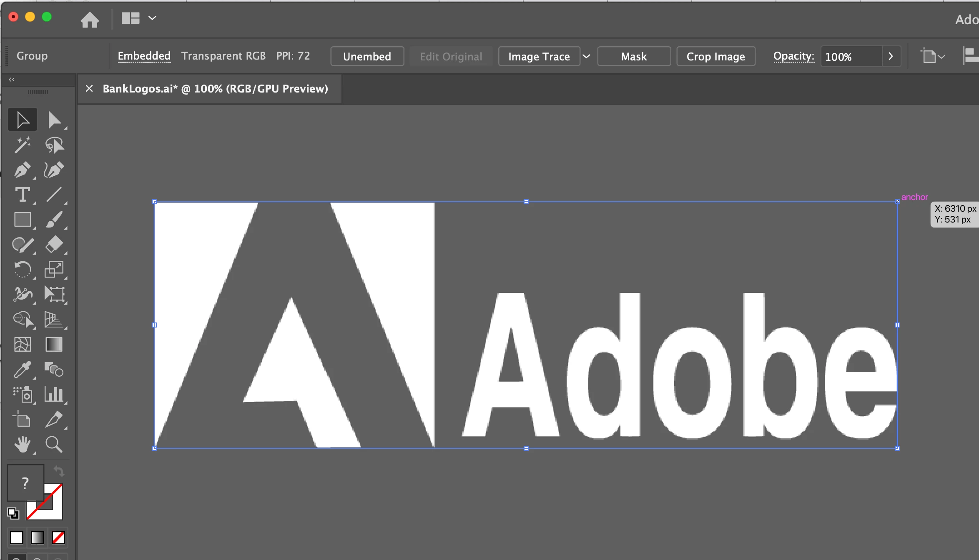This screenshot has width=979, height=560.
Task: Click the Crop Image button
Action: pyautogui.click(x=715, y=56)
